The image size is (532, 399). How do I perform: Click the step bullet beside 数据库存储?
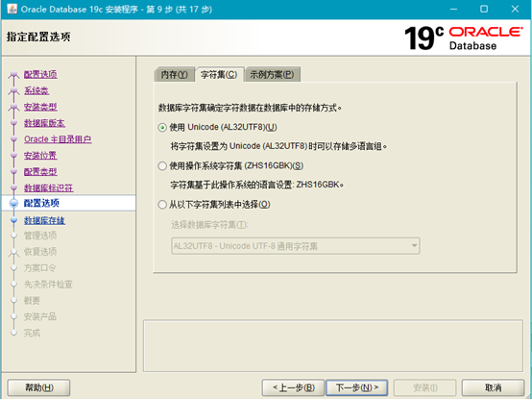13,220
